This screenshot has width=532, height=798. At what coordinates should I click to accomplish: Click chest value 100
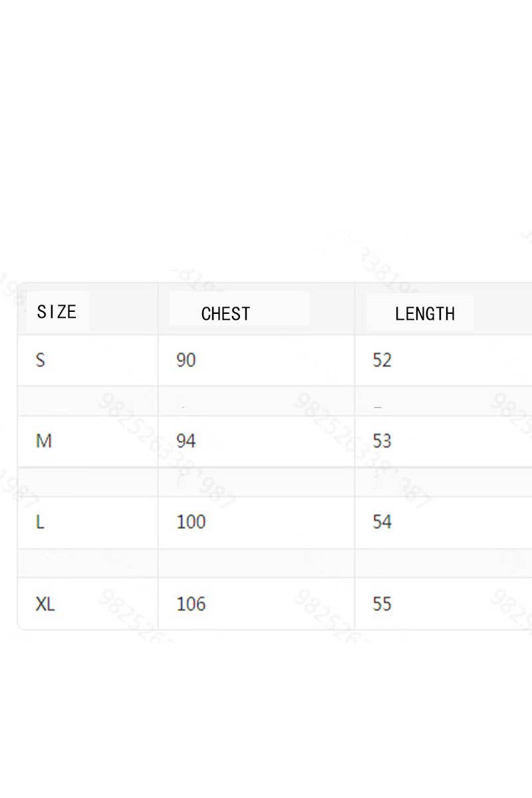(191, 522)
